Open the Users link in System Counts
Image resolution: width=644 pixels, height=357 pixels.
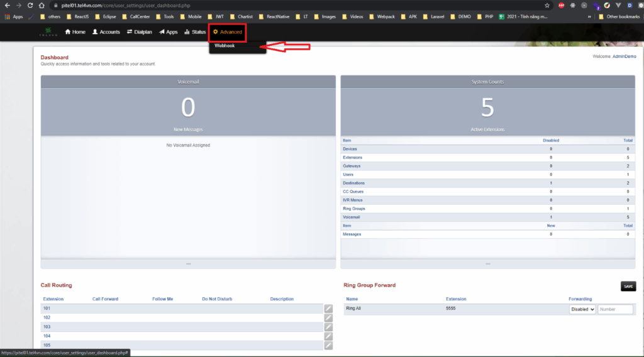pyautogui.click(x=348, y=174)
